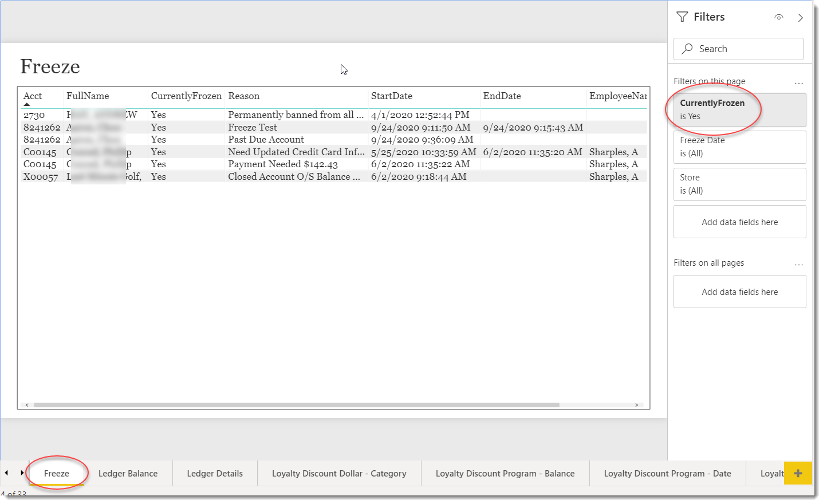823x504 pixels.
Task: Click Add data fields here under page filters
Action: (740, 222)
